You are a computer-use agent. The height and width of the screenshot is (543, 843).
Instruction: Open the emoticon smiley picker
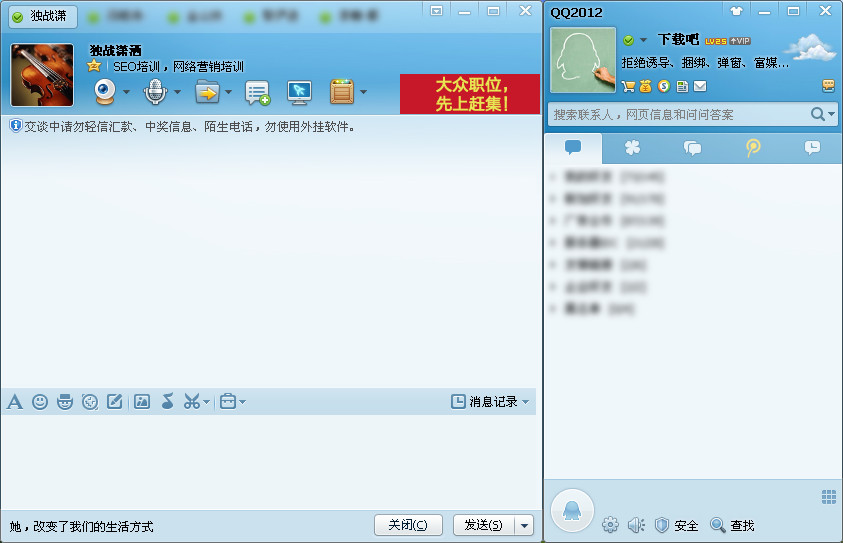pos(40,402)
